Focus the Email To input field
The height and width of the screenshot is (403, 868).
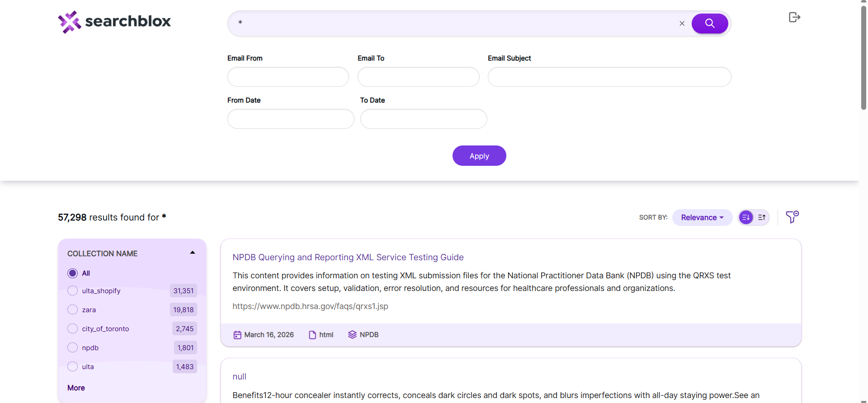418,77
